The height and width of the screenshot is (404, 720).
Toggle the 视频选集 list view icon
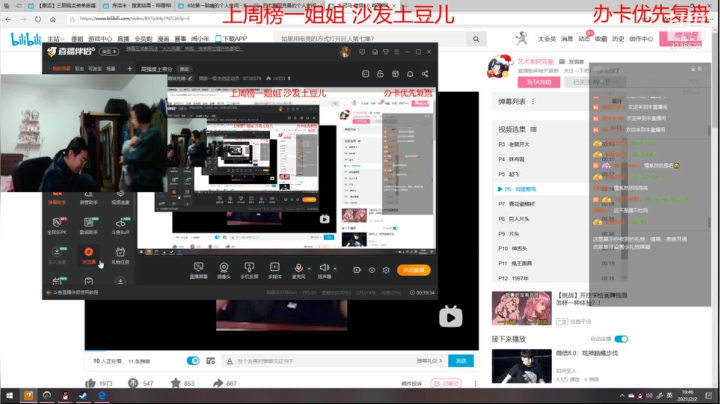pyautogui.click(x=533, y=129)
